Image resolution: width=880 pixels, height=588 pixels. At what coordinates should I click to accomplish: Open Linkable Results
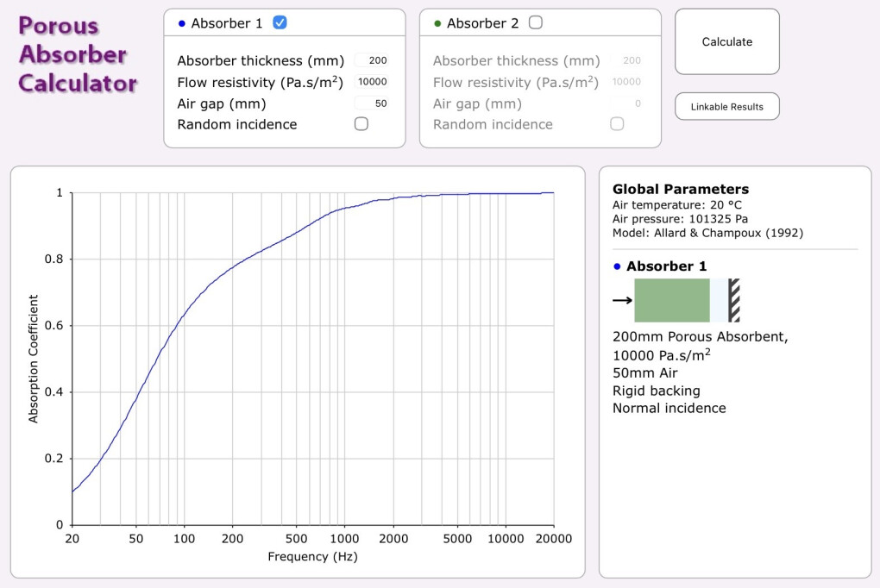tap(726, 107)
